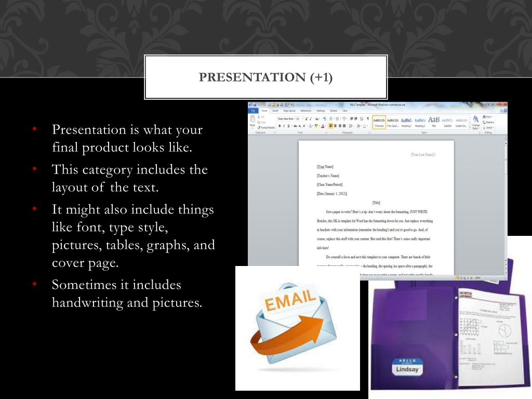
Task: Toggle the Show/Hide paragraph marks icon
Action: (x=368, y=119)
